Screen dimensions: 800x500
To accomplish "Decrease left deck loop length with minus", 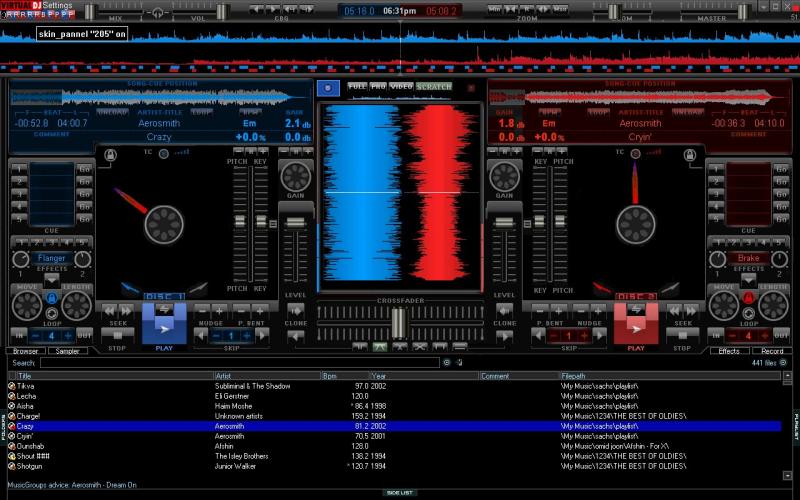I will (36, 336).
